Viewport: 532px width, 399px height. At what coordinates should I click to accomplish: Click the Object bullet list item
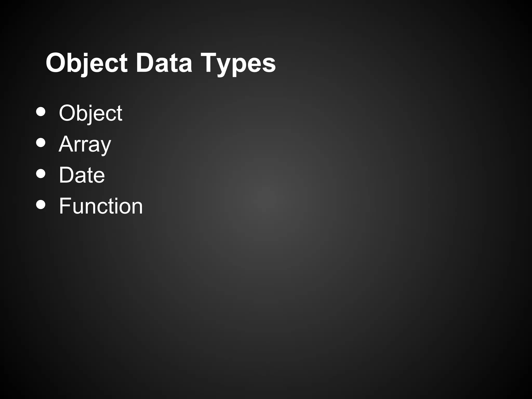[90, 113]
